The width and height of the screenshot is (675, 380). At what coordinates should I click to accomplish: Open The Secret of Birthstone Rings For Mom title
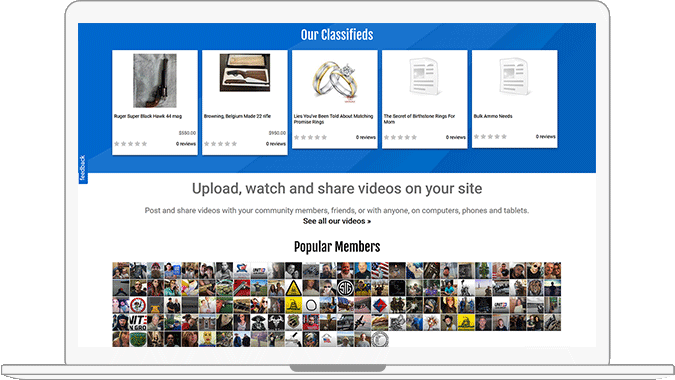[419, 119]
